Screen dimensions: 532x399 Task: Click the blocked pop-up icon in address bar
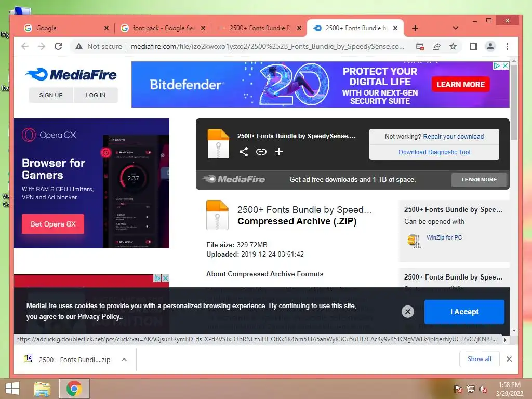click(x=420, y=46)
